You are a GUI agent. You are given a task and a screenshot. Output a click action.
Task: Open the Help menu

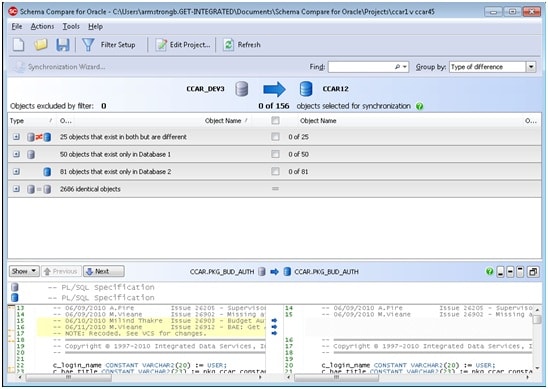click(95, 27)
